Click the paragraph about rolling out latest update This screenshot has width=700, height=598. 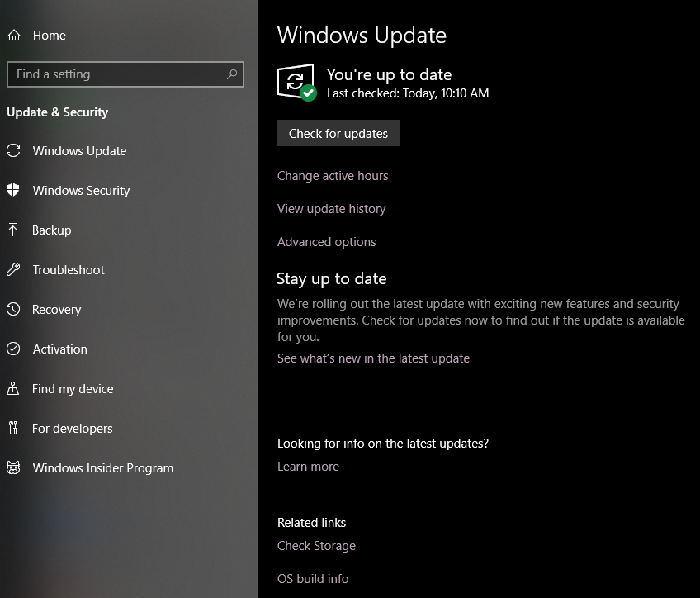pyautogui.click(x=481, y=320)
